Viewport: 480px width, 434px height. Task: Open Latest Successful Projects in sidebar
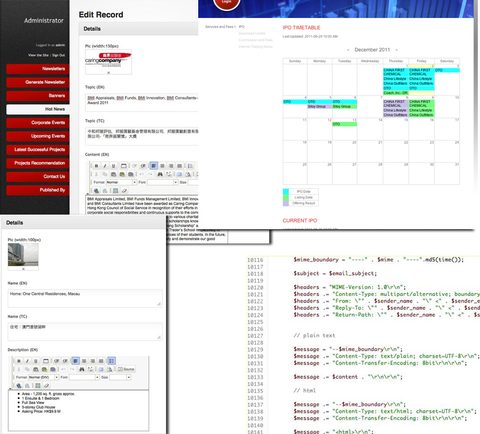pos(38,150)
